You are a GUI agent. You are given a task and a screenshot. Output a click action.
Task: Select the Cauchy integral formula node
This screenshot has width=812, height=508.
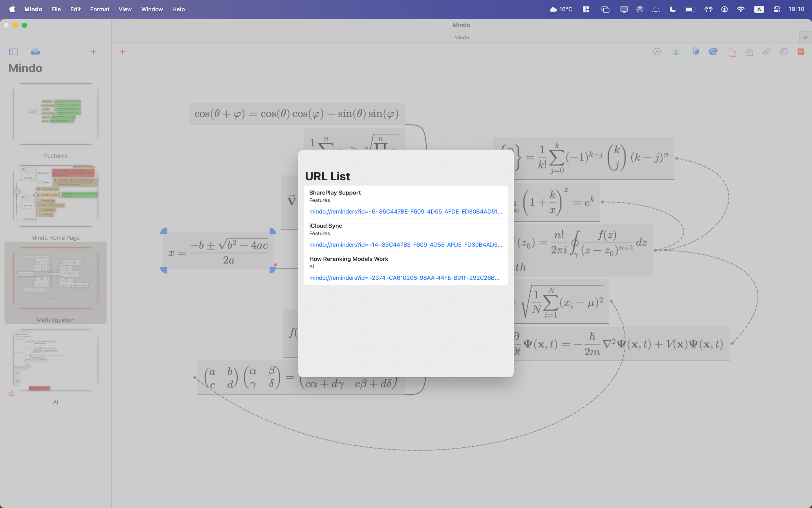coord(583,250)
